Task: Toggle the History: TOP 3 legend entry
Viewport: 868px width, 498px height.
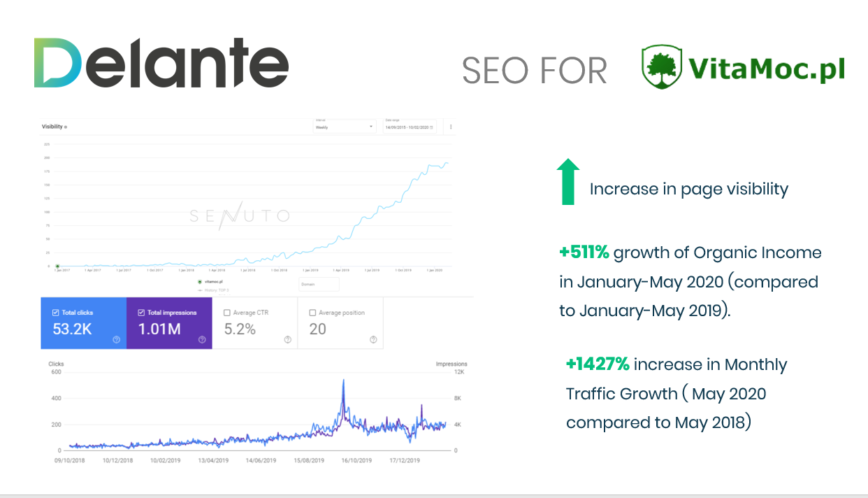Action: pos(214,289)
